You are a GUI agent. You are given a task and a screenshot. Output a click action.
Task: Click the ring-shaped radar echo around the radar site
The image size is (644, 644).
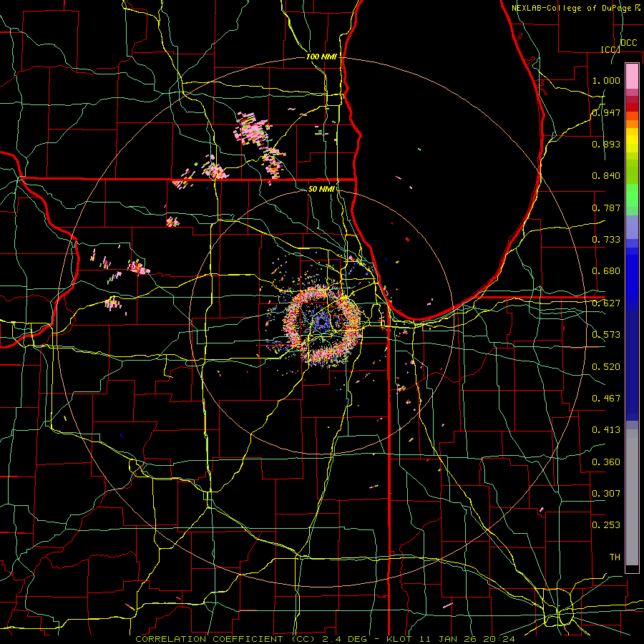click(x=323, y=326)
